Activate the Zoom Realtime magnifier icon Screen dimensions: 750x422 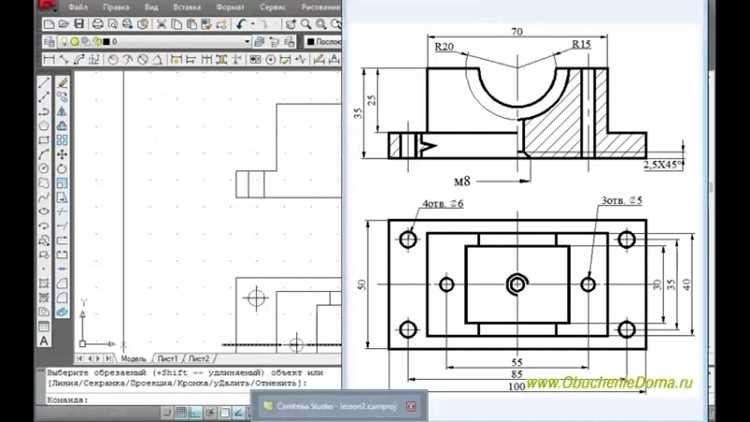pyautogui.click(x=306, y=24)
